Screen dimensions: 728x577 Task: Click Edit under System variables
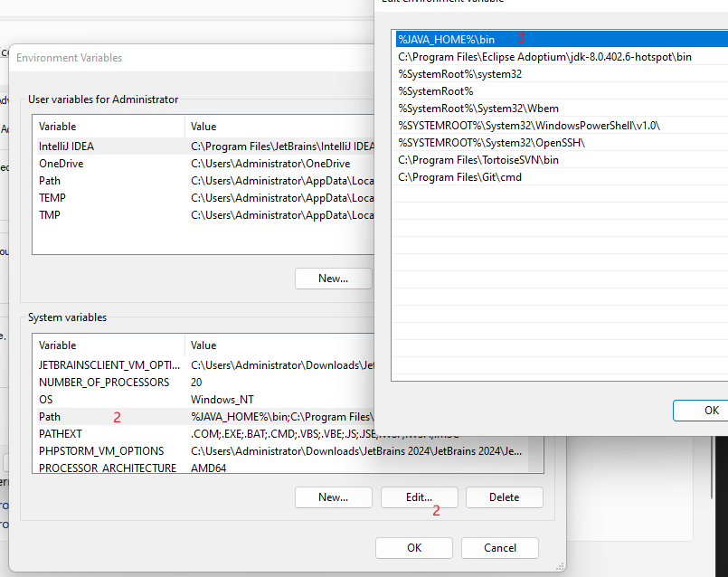(x=420, y=497)
